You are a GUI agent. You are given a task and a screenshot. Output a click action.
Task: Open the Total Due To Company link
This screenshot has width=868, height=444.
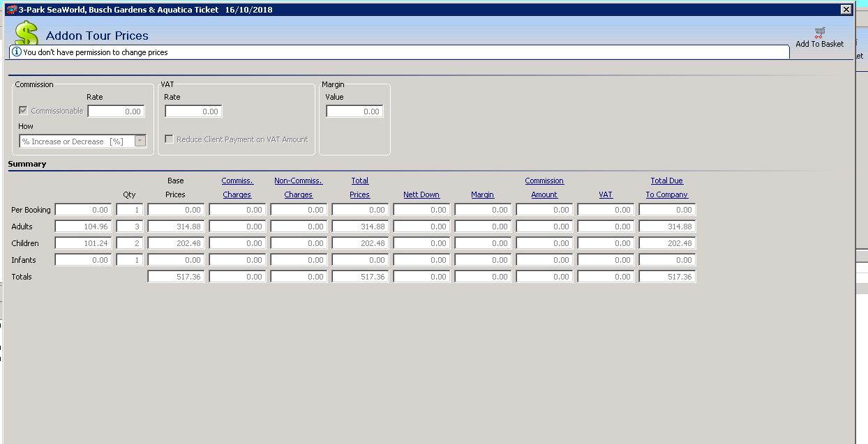[667, 187]
